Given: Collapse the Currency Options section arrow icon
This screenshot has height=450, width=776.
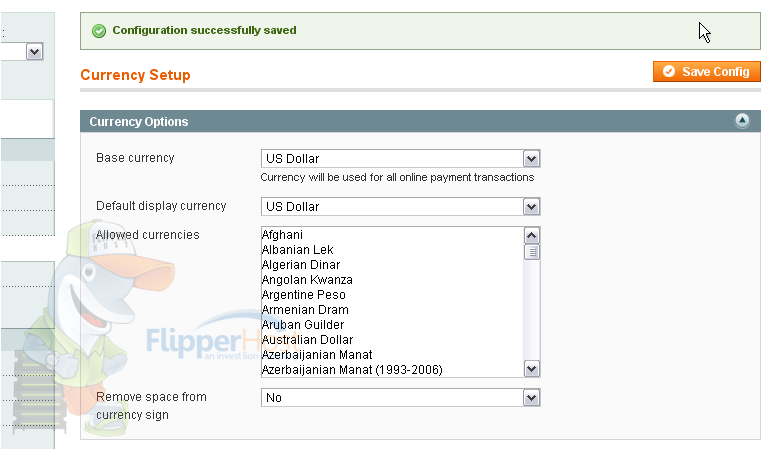Looking at the screenshot, I should tap(742, 120).
